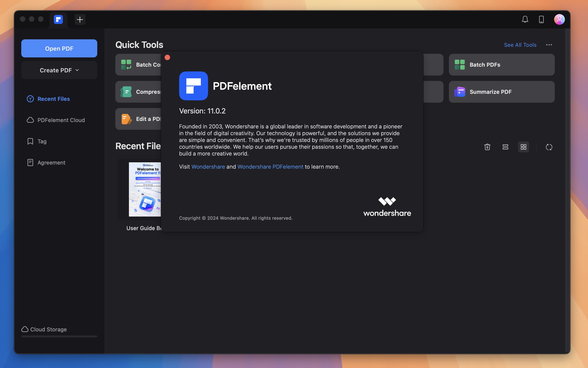Refresh the recent files list
Viewport: 588px width, 368px height.
click(x=549, y=147)
